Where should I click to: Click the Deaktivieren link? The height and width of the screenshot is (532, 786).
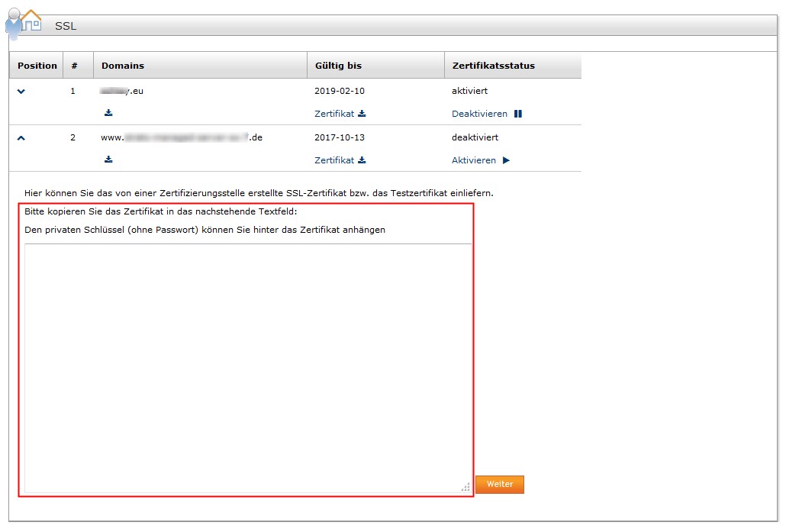479,114
